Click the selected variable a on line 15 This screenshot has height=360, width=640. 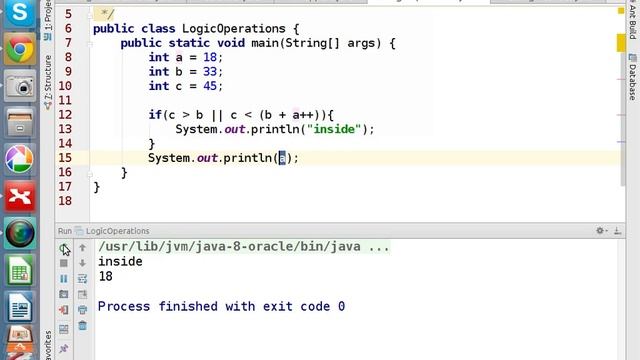click(282, 158)
